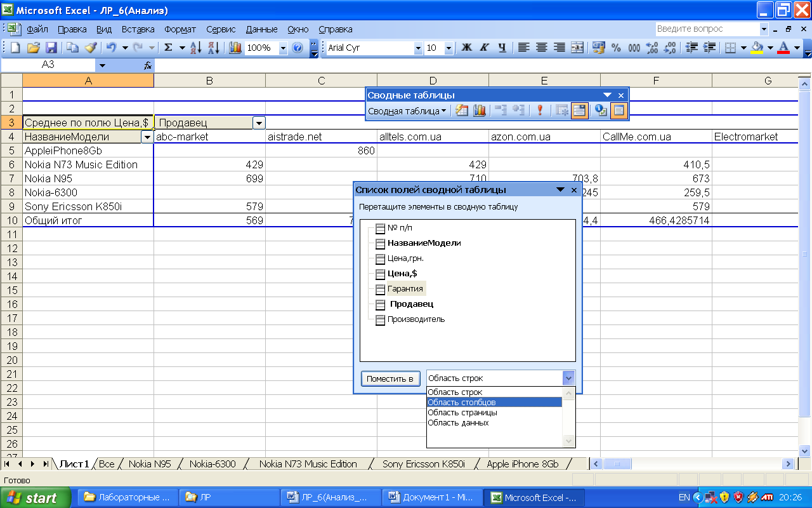The image size is (812, 508).
Task: Save the workbook with floppy icon
Action: (x=51, y=48)
